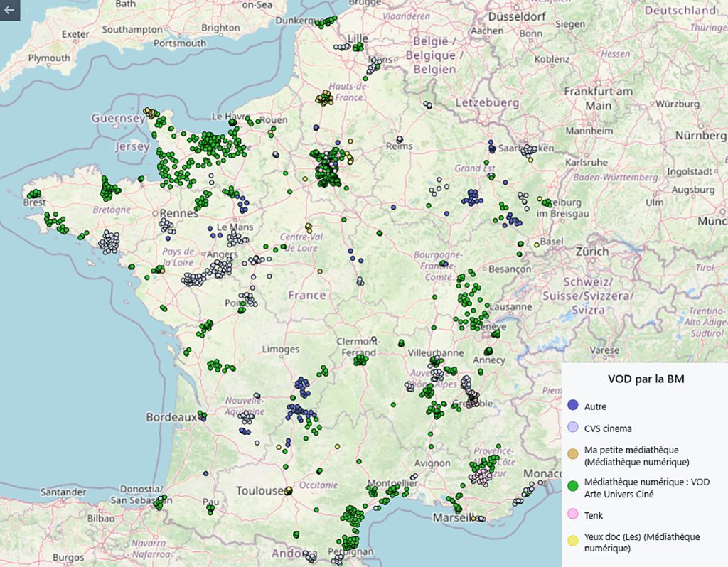Click the VOD par la BM legend title
This screenshot has width=728, height=567.
(x=645, y=379)
